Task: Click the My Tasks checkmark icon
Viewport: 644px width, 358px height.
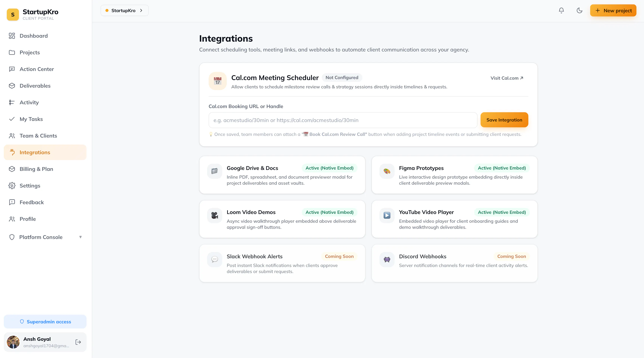Action: click(x=12, y=119)
